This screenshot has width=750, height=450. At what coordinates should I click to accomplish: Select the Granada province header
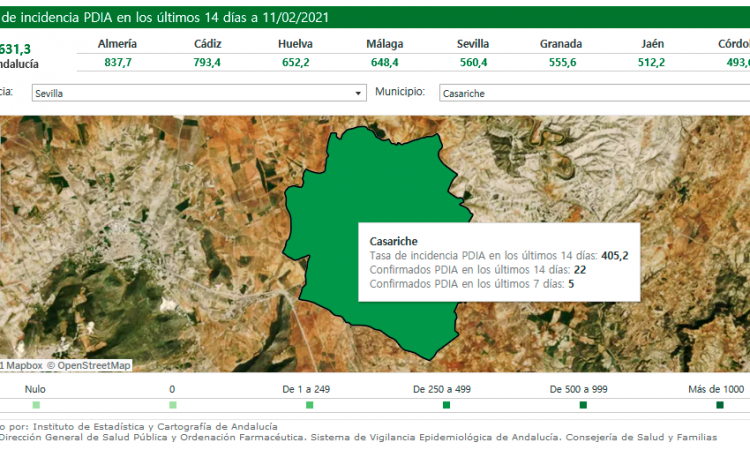561,45
